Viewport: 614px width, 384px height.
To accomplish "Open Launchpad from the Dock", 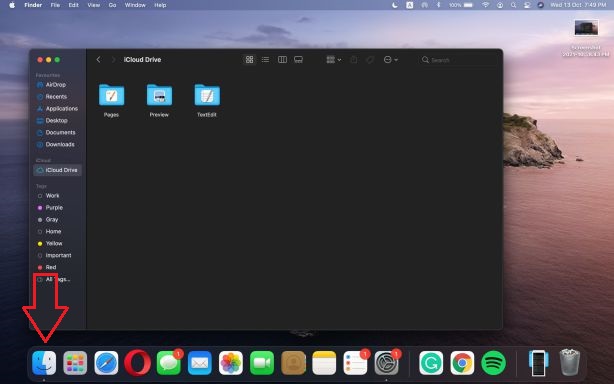I will (x=75, y=363).
